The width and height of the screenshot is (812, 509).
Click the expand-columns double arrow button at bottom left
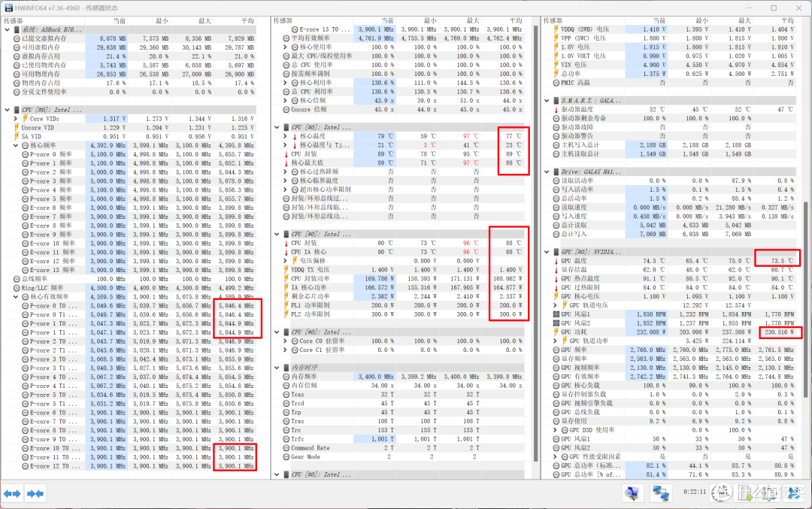tap(12, 493)
